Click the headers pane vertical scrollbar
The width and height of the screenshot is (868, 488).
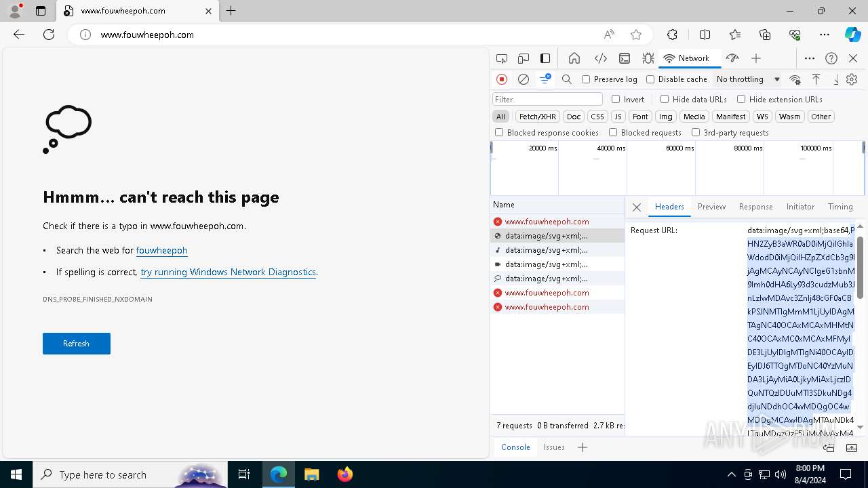[861, 267]
